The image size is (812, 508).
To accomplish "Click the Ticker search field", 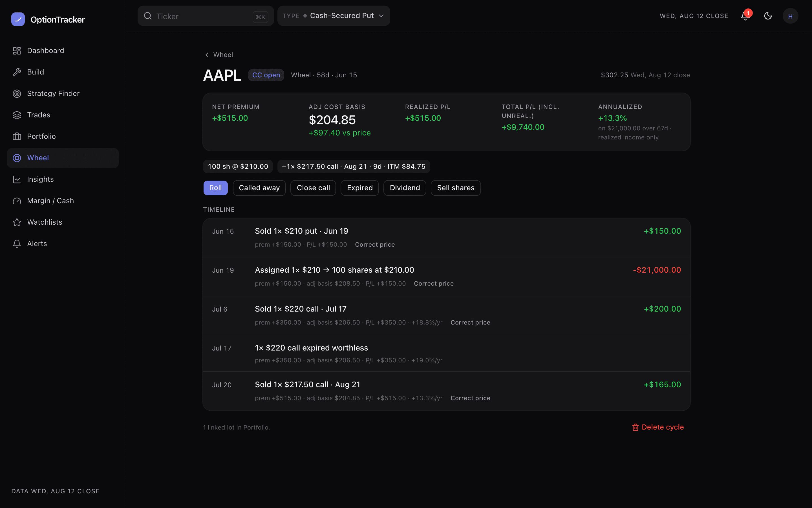I will pyautogui.click(x=206, y=16).
